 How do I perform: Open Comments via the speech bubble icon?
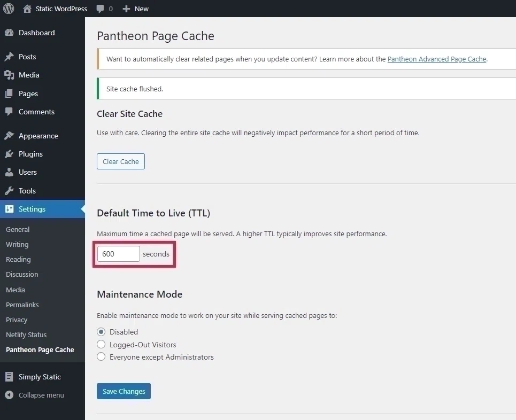coord(9,112)
